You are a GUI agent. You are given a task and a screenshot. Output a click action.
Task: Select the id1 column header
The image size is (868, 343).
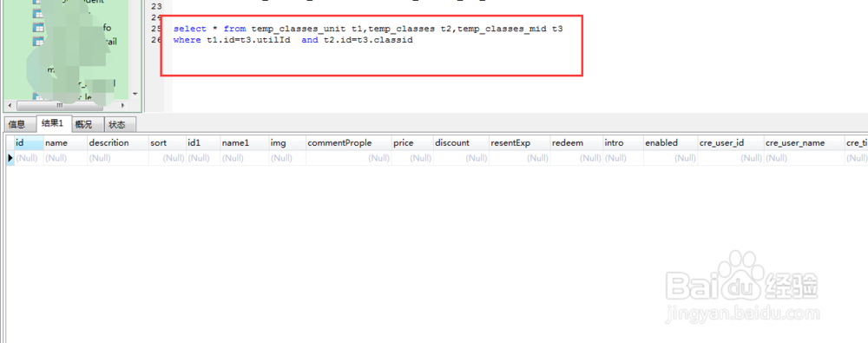point(203,143)
